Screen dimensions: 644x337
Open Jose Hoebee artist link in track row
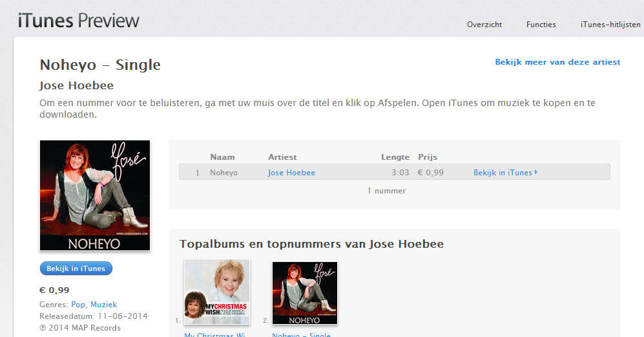tap(291, 173)
